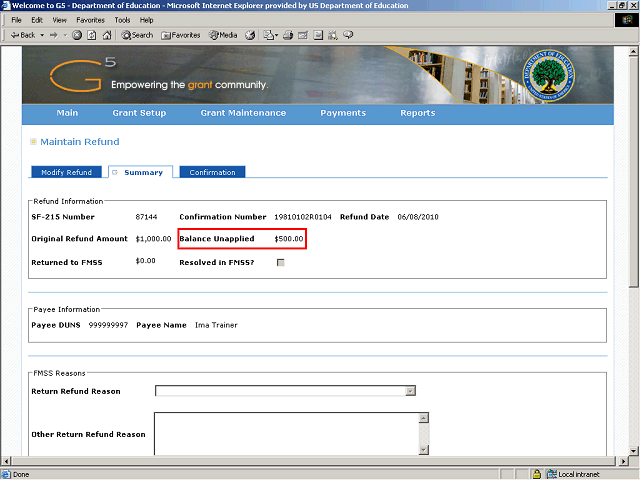Click the Maintain Refund page heading
Viewport: 640px width, 480px height.
[80, 142]
